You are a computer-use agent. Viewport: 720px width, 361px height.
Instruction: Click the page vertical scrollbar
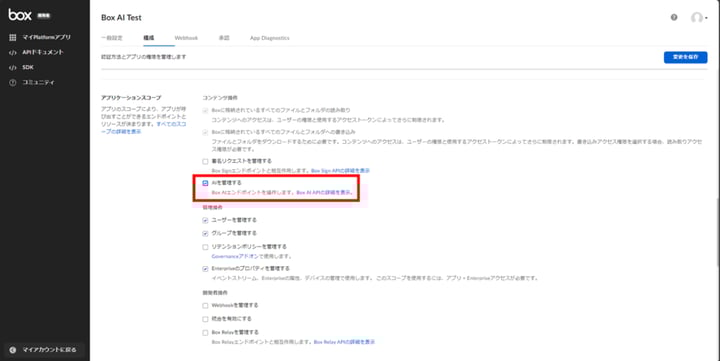[718, 232]
